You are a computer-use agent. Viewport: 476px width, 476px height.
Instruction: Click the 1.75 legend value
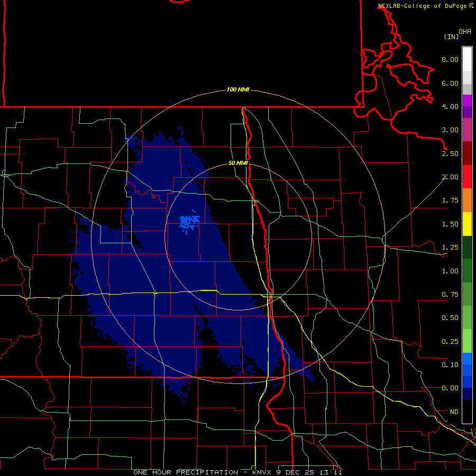click(450, 200)
